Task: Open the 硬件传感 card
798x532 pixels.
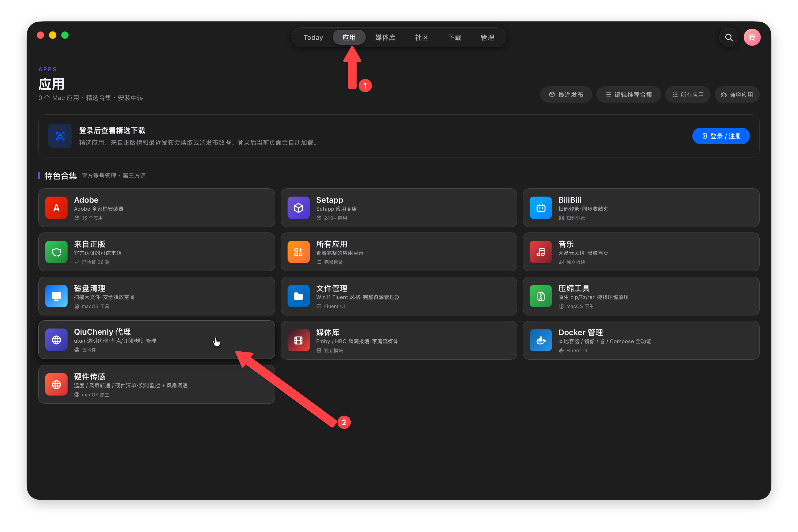Action: tap(157, 384)
